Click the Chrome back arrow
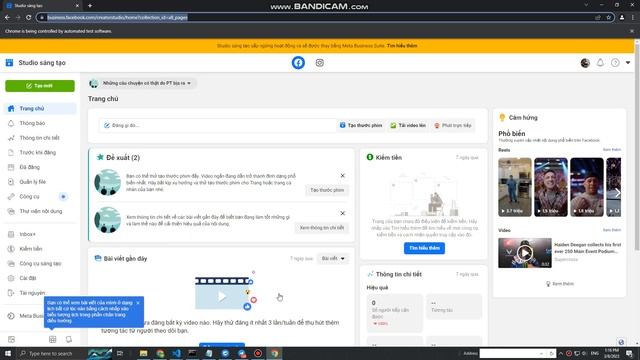 (x=7, y=18)
